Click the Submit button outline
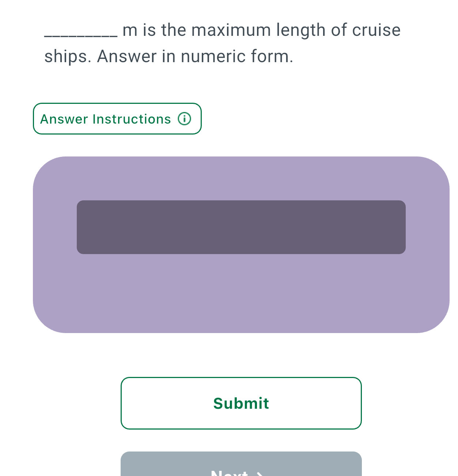 click(241, 403)
